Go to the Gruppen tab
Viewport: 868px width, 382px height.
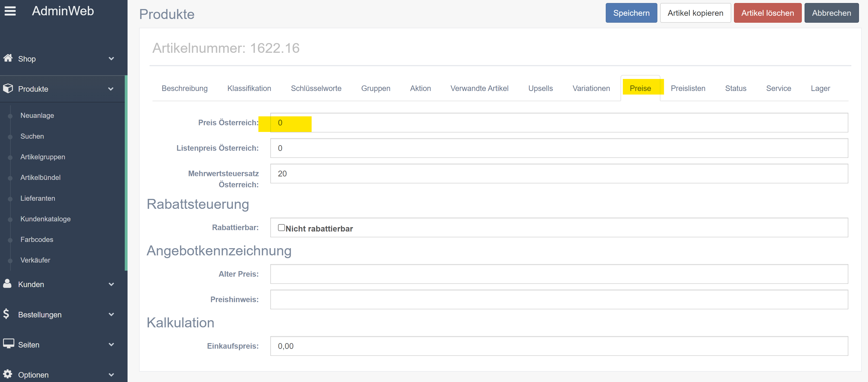[376, 88]
